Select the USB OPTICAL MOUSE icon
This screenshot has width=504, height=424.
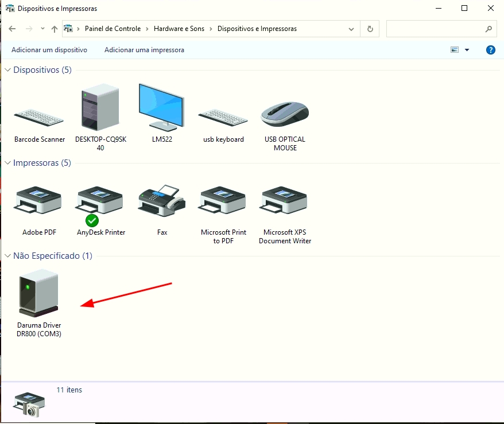click(285, 116)
